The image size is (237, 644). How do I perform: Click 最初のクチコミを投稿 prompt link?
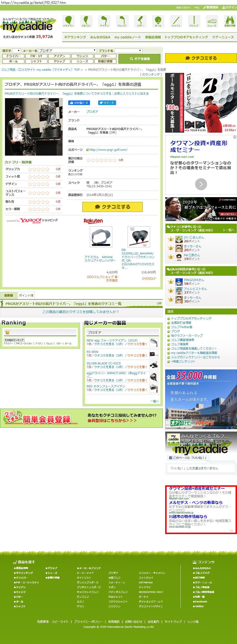coord(81,312)
